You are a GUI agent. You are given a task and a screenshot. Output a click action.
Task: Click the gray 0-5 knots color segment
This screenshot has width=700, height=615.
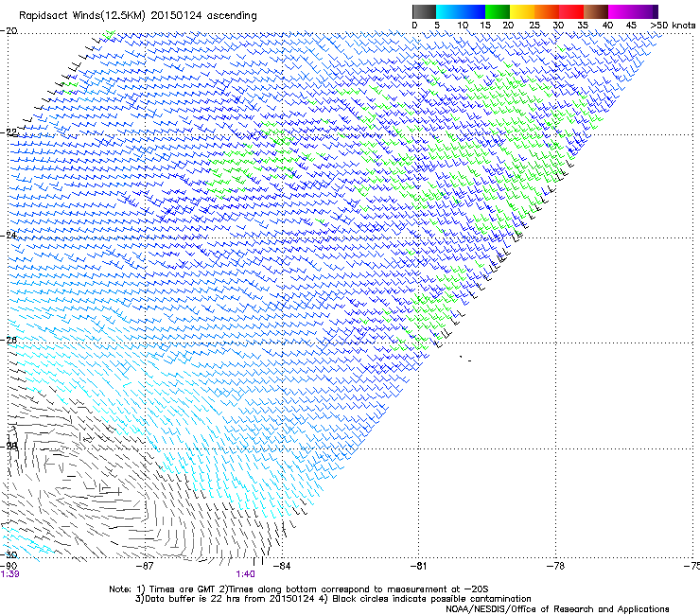tap(424, 11)
